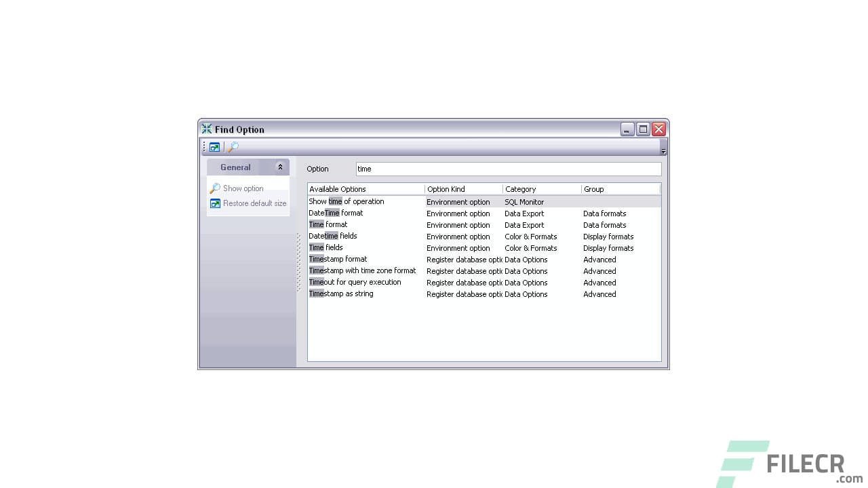This screenshot has width=868, height=488.
Task: Select the General panel header
Action: 235,167
